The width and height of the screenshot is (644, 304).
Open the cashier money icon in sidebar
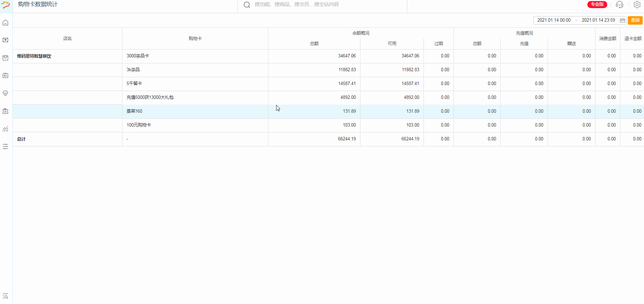coord(5,40)
